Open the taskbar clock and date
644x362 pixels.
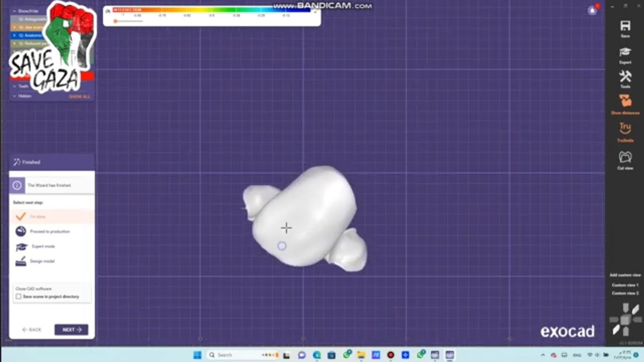[x=624, y=355]
